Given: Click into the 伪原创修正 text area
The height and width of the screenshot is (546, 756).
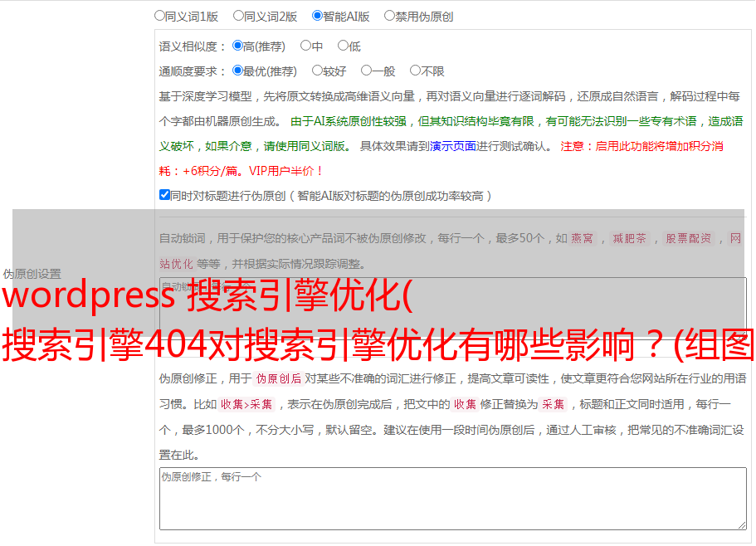Looking at the screenshot, I should [x=453, y=499].
